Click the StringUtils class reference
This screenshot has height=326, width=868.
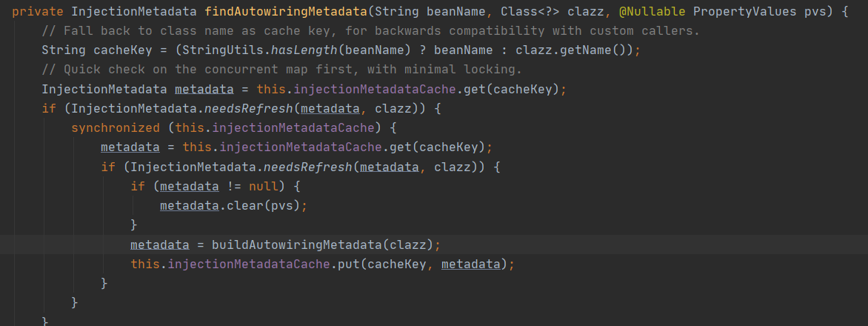pyautogui.click(x=222, y=50)
